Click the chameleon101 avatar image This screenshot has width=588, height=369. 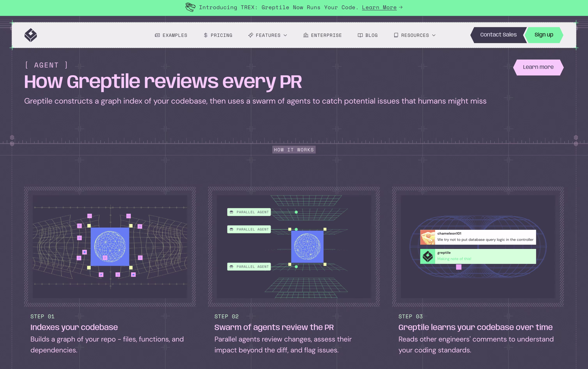(x=428, y=237)
